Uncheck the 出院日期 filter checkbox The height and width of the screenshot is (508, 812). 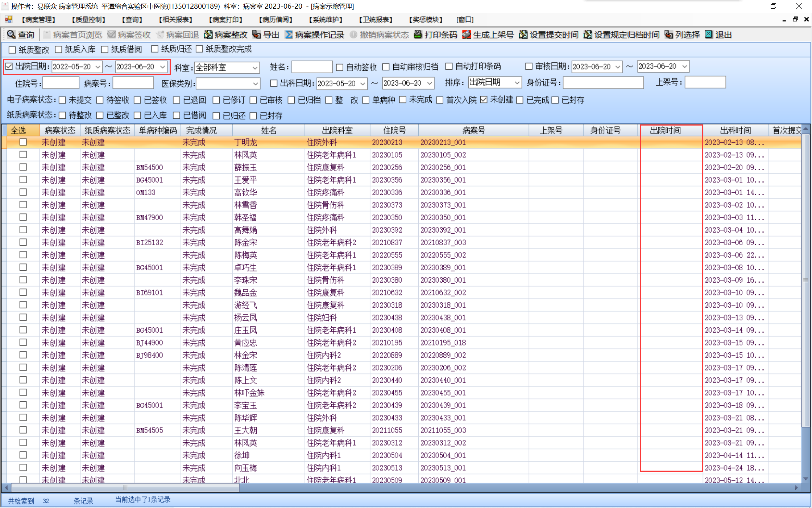[9, 66]
